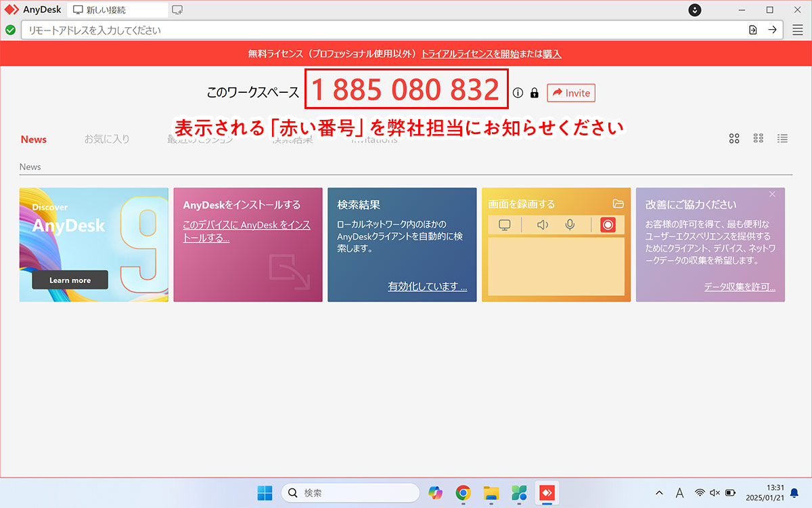Open Google Chrome from the taskbar

coord(464,492)
